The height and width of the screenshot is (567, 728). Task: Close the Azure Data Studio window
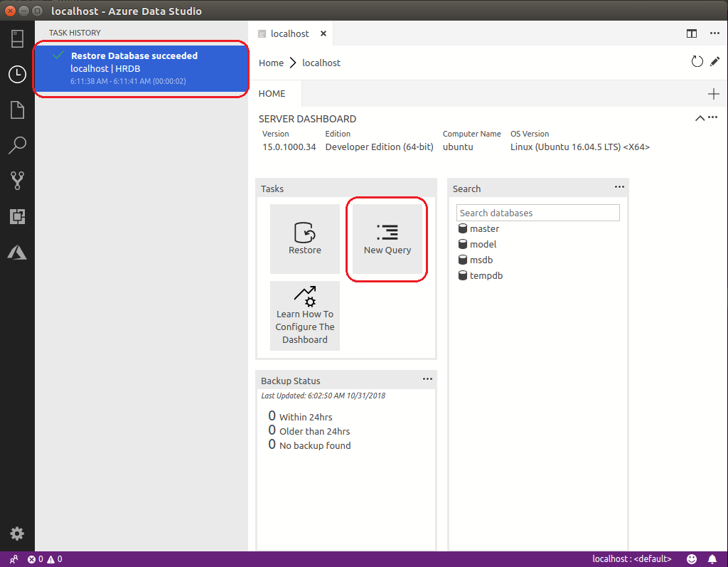click(x=10, y=11)
